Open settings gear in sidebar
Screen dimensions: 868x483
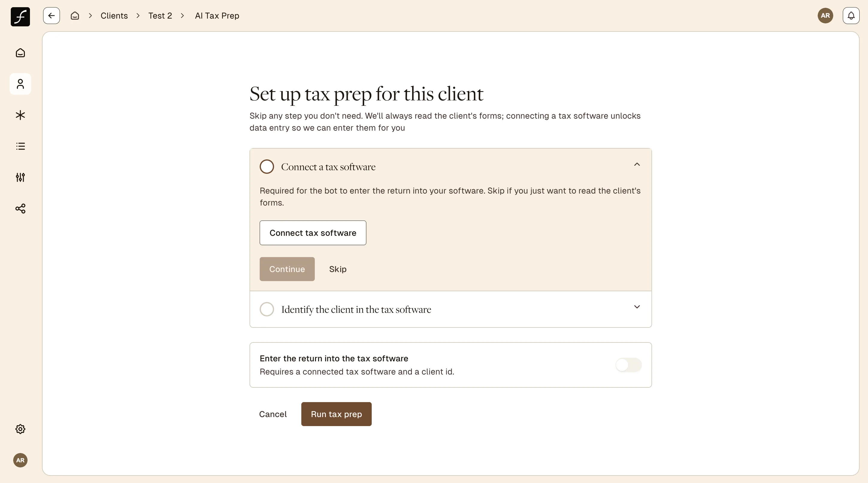20,429
